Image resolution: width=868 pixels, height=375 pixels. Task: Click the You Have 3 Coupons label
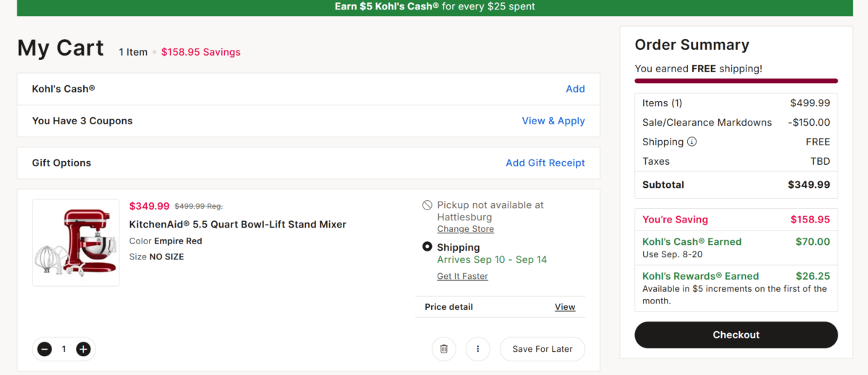tap(82, 121)
